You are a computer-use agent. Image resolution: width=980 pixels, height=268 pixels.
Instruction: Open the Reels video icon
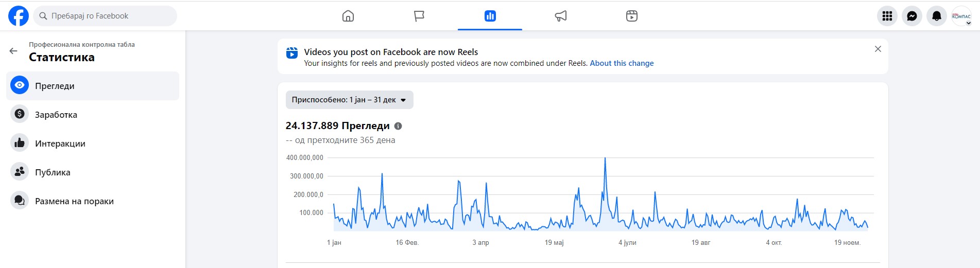point(632,16)
